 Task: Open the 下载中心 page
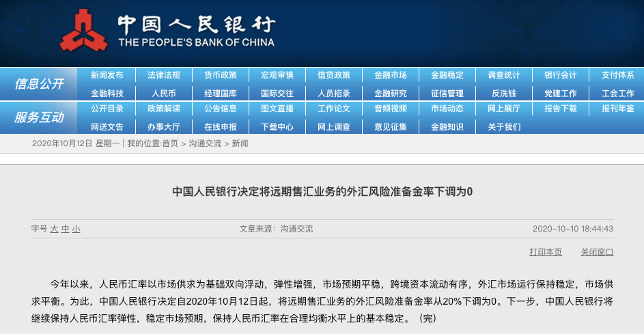pos(277,126)
